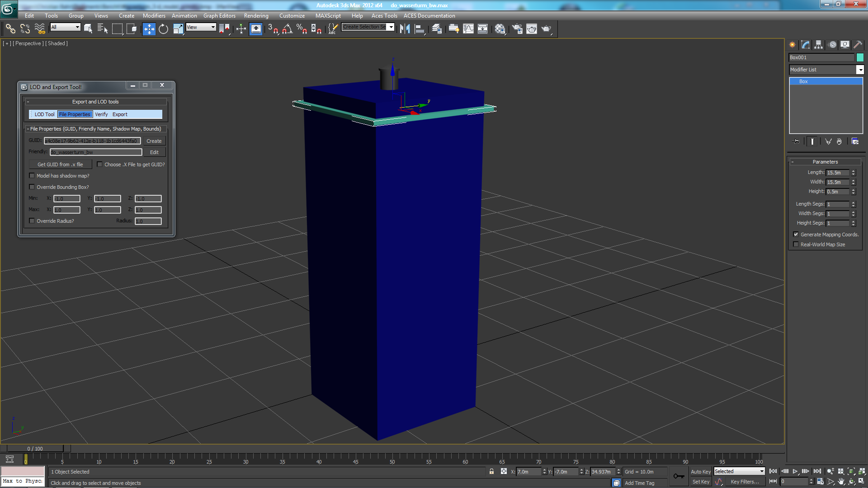Expand the selection filter All dropdown

coord(77,27)
